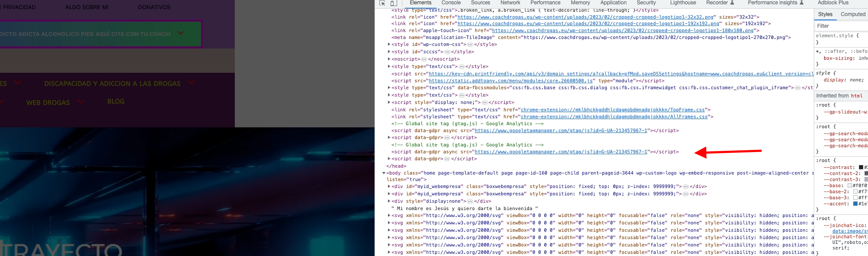The height and width of the screenshot is (256, 868).
Task: Open the logotipo1-32x32.png icon link
Action: coord(585,17)
